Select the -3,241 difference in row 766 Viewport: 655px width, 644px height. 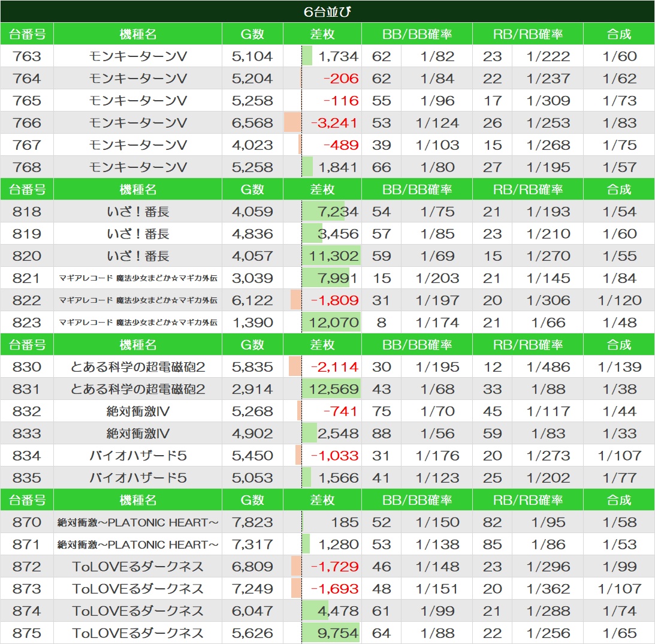tap(334, 122)
